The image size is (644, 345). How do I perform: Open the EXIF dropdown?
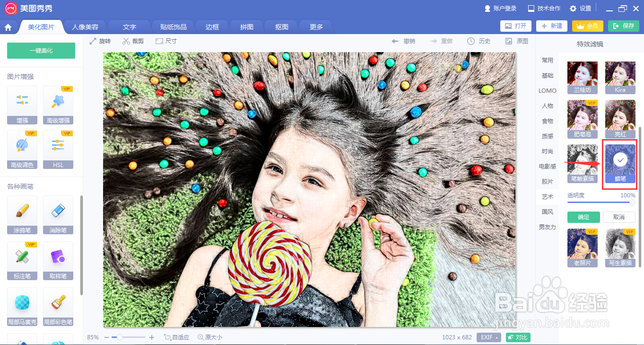(489, 337)
